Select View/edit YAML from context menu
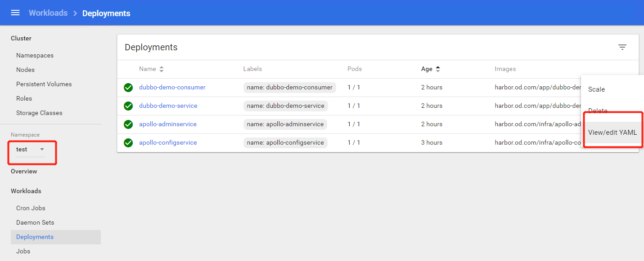 (x=612, y=133)
